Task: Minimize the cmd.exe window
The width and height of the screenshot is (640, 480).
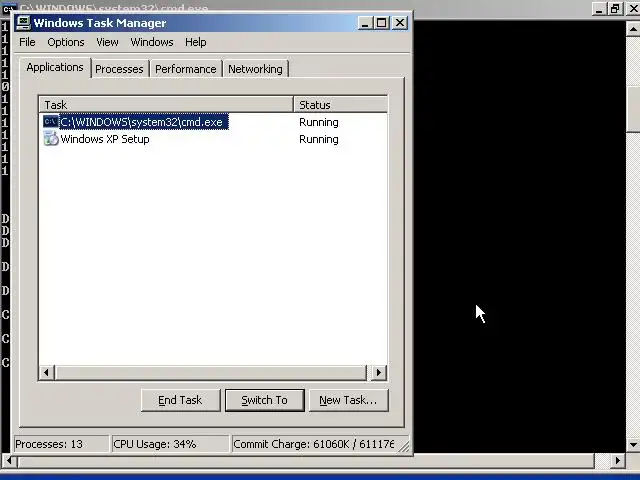Action: tap(599, 8)
